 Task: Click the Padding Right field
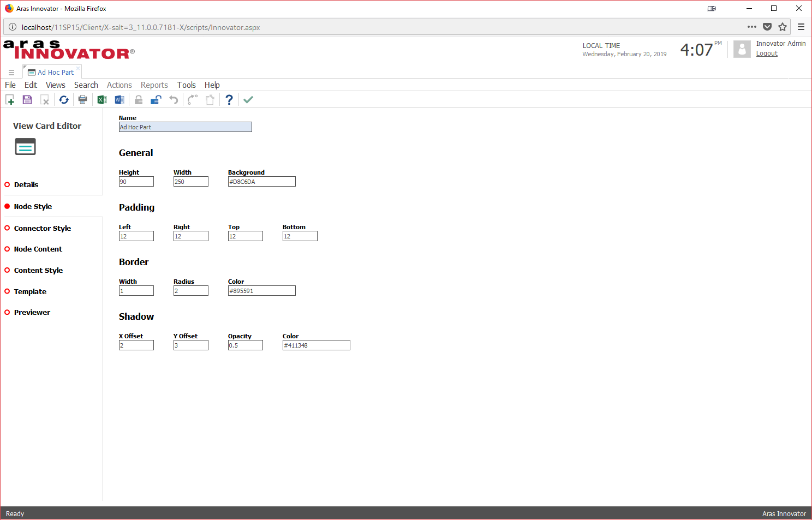[x=191, y=236]
